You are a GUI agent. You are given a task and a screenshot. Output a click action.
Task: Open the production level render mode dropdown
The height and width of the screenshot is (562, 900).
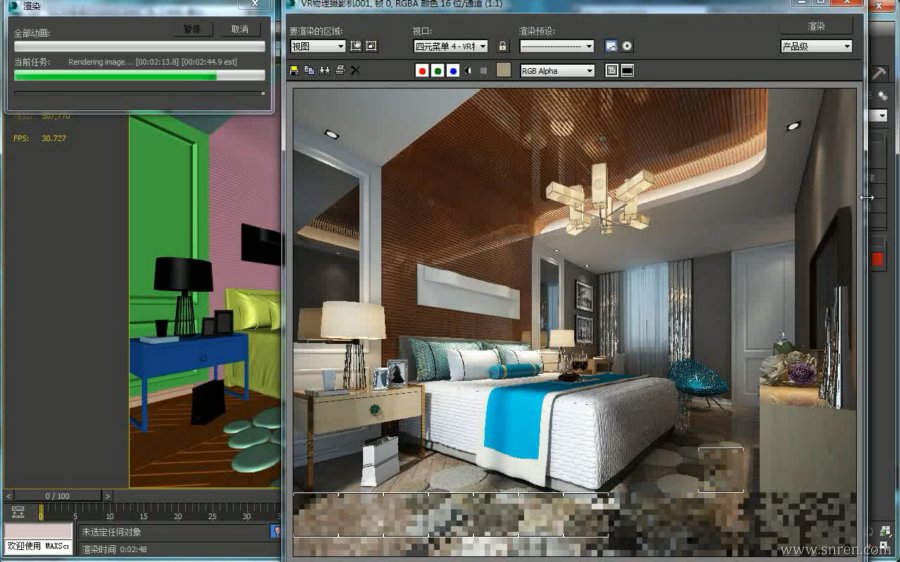[x=816, y=46]
